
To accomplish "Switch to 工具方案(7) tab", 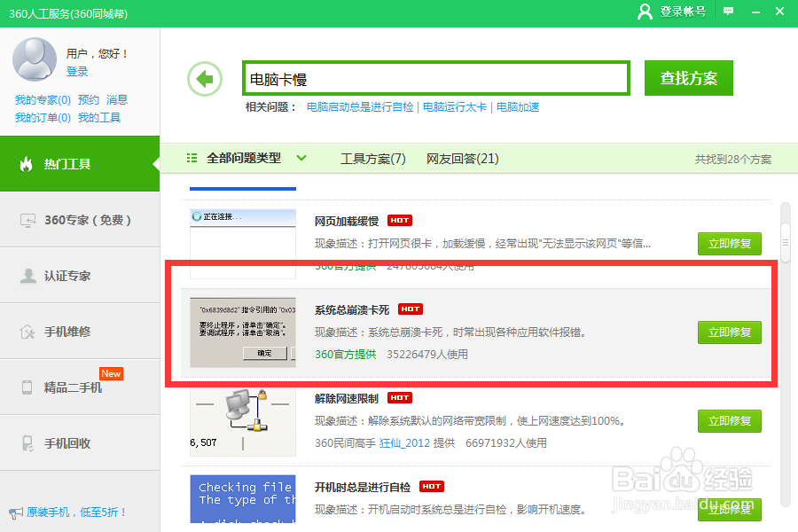I will pyautogui.click(x=373, y=159).
